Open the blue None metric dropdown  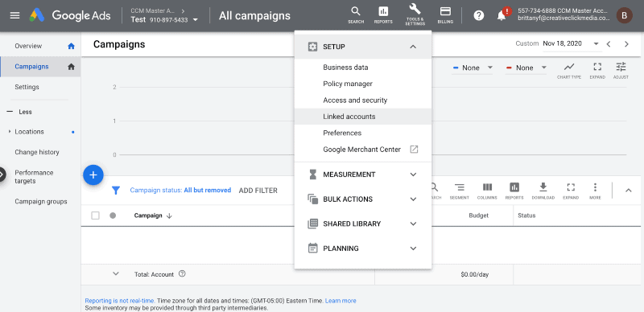click(x=472, y=68)
